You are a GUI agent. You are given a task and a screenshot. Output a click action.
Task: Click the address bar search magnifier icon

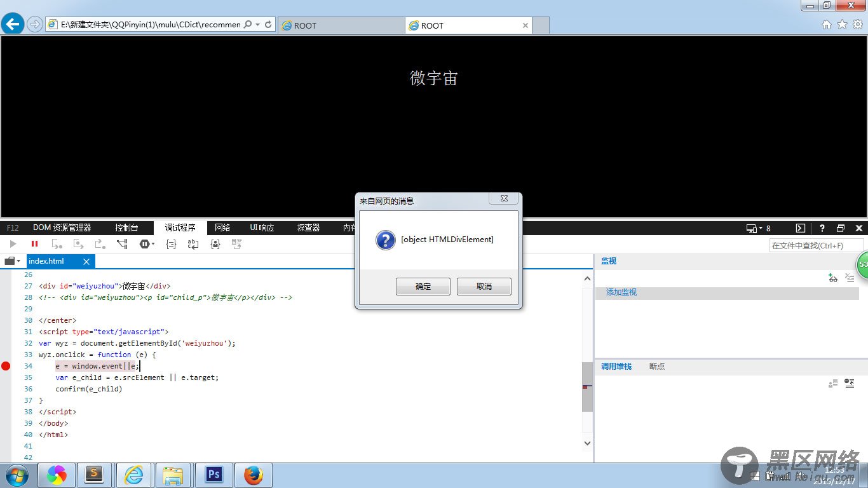(x=247, y=25)
